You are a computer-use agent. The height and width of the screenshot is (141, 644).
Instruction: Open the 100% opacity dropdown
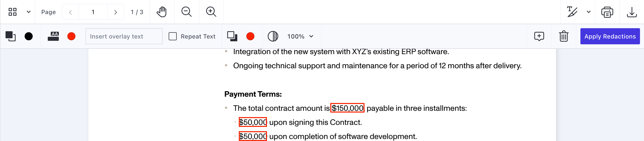click(300, 37)
